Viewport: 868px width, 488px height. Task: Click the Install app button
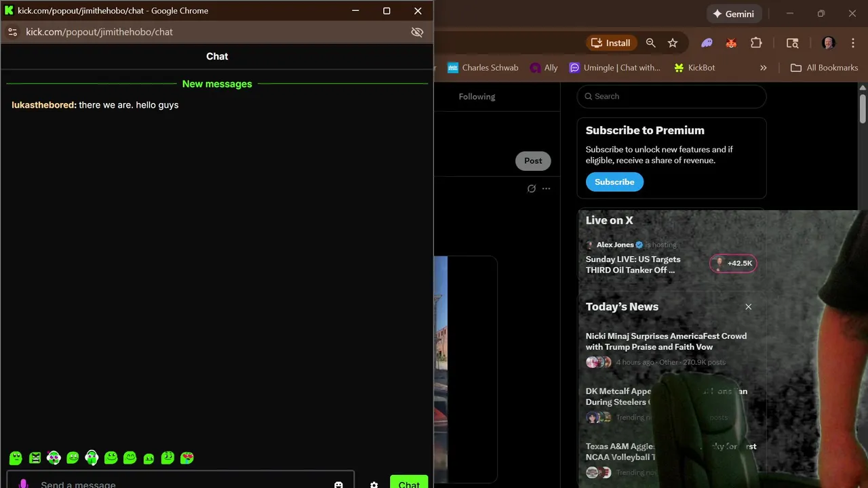611,43
